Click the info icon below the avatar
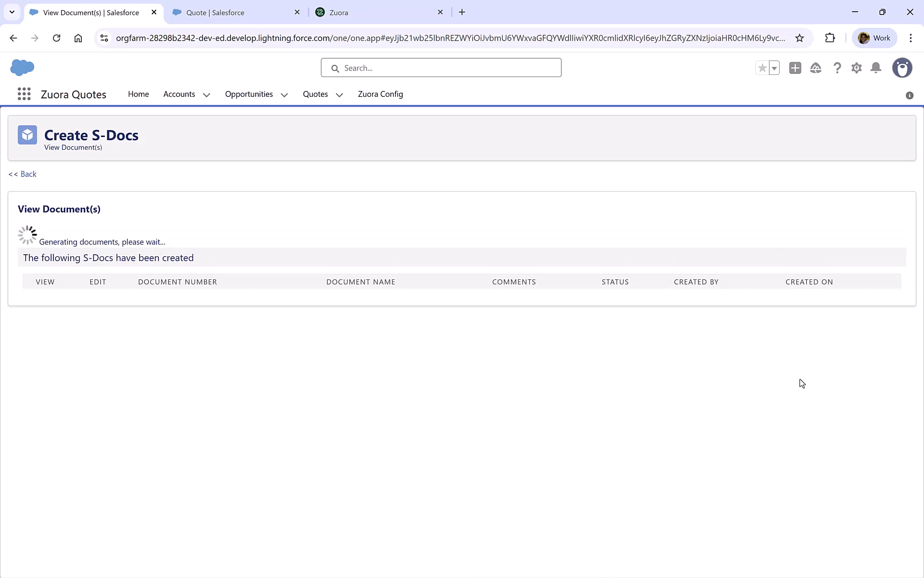This screenshot has height=578, width=924. [x=909, y=95]
